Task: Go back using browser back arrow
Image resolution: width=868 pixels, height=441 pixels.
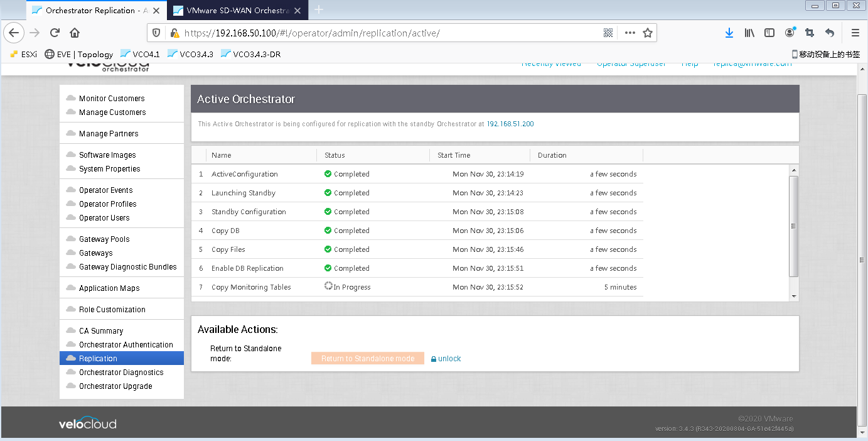Action: click(14, 33)
